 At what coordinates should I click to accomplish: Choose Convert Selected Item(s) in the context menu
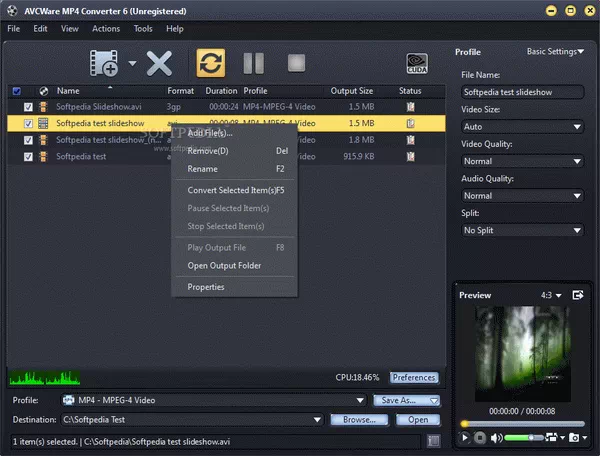(234, 190)
